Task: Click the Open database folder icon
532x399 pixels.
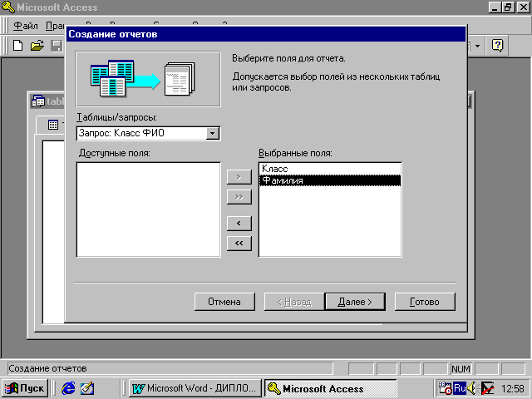Action: 37,46
